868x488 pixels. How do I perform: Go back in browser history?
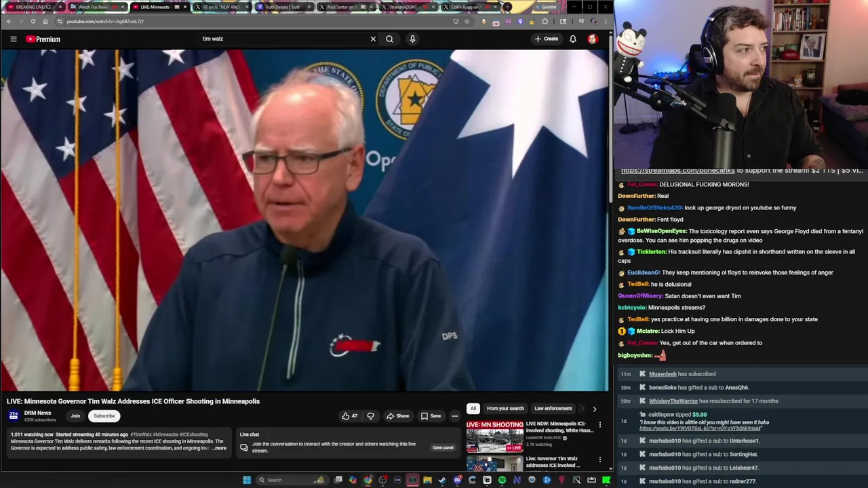(x=8, y=21)
